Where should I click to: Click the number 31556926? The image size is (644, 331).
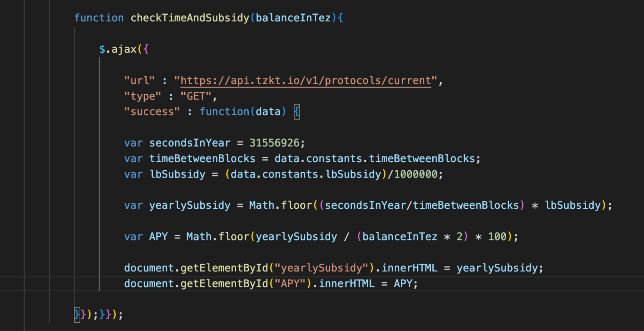(274, 143)
